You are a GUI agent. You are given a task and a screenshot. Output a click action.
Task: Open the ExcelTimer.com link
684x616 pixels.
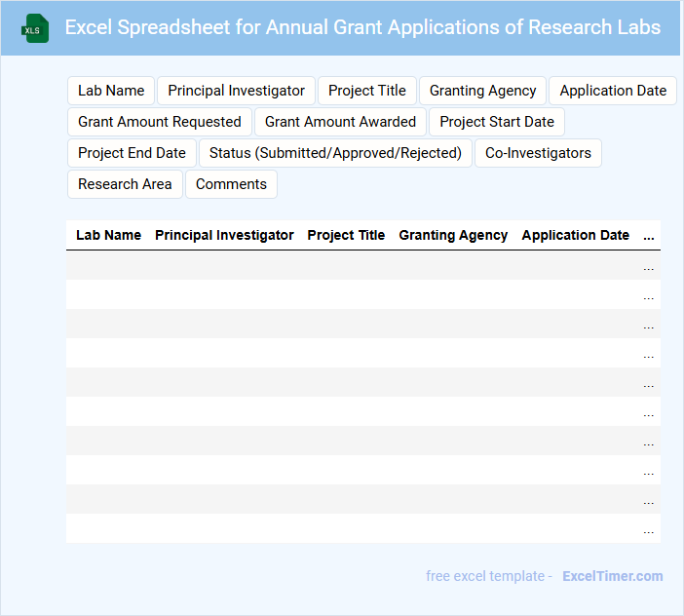612,576
